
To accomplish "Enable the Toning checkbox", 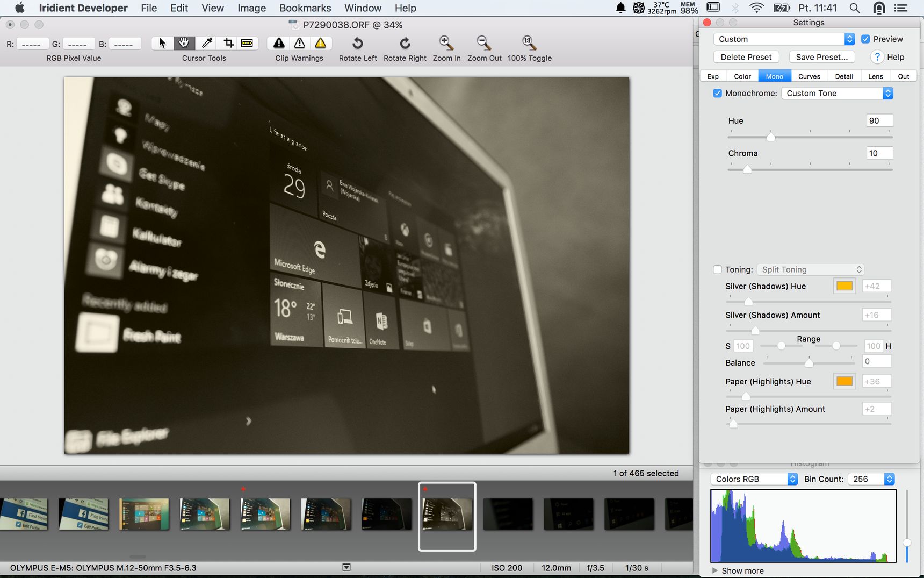I will click(x=717, y=269).
